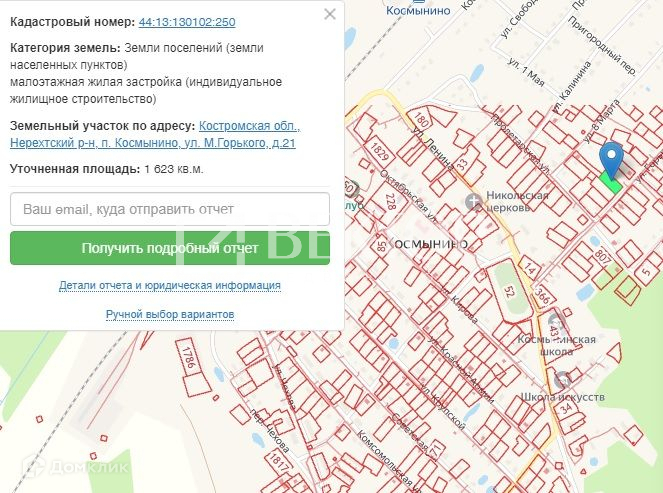Select the green highlighted land parcel
The image size is (663, 493).
tap(610, 184)
